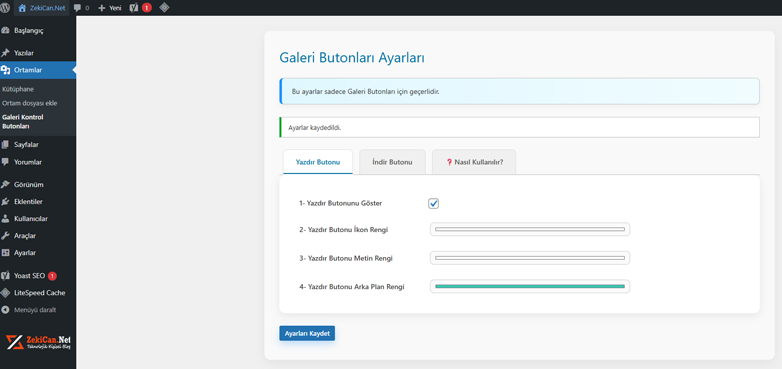782x369 pixels.
Task: Click the Yazılar pin icon
Action: pos(5,53)
